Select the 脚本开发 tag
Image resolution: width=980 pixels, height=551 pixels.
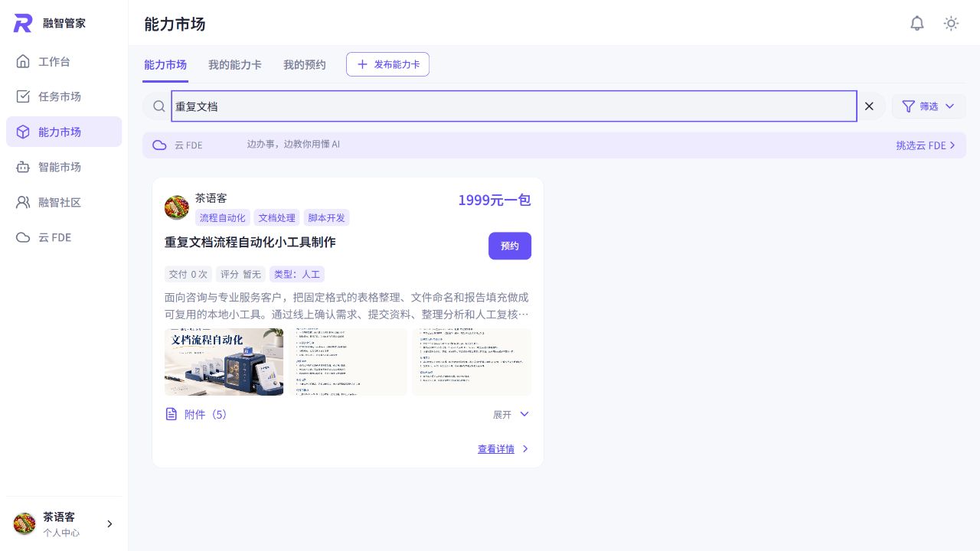[x=327, y=218]
